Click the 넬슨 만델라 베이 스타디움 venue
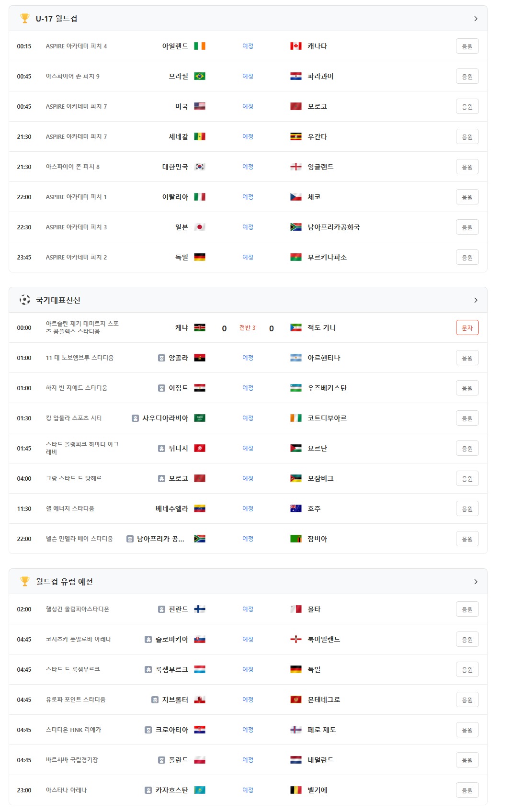The image size is (512, 812). (x=80, y=539)
